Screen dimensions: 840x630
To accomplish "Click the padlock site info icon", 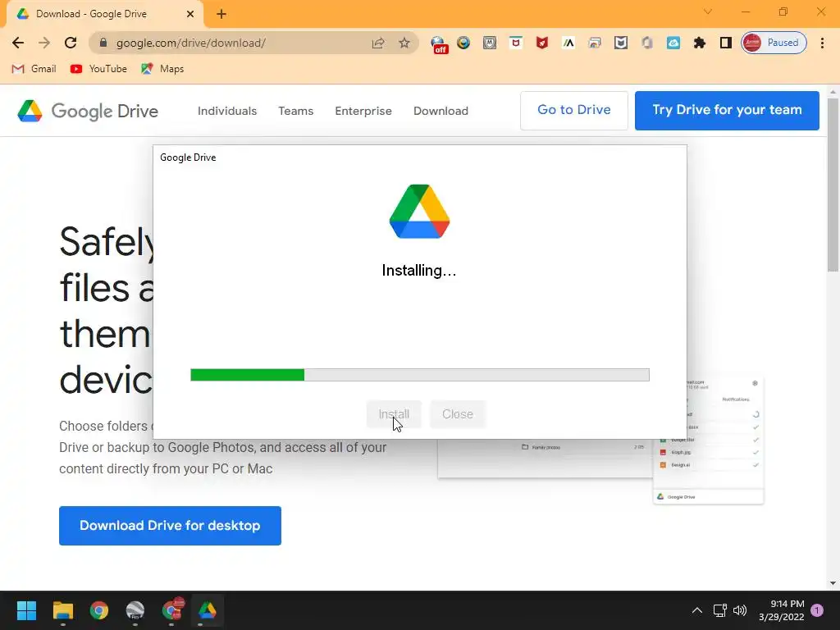I will [104, 43].
